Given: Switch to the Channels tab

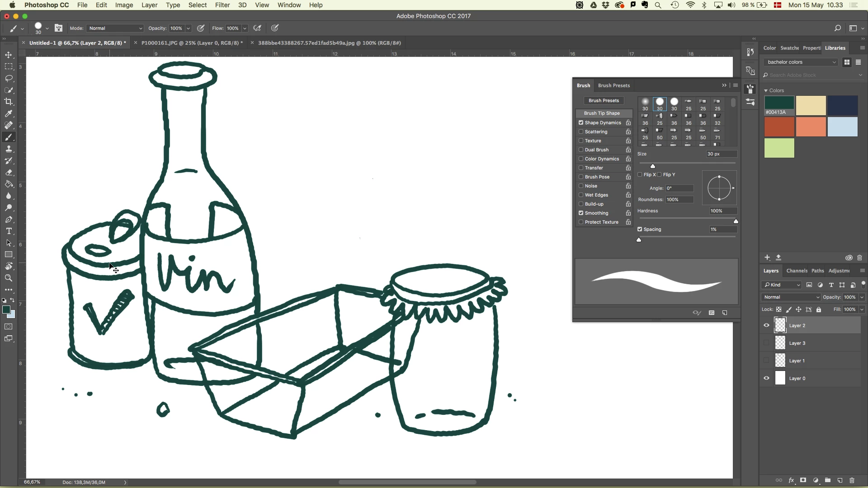Looking at the screenshot, I should [797, 271].
